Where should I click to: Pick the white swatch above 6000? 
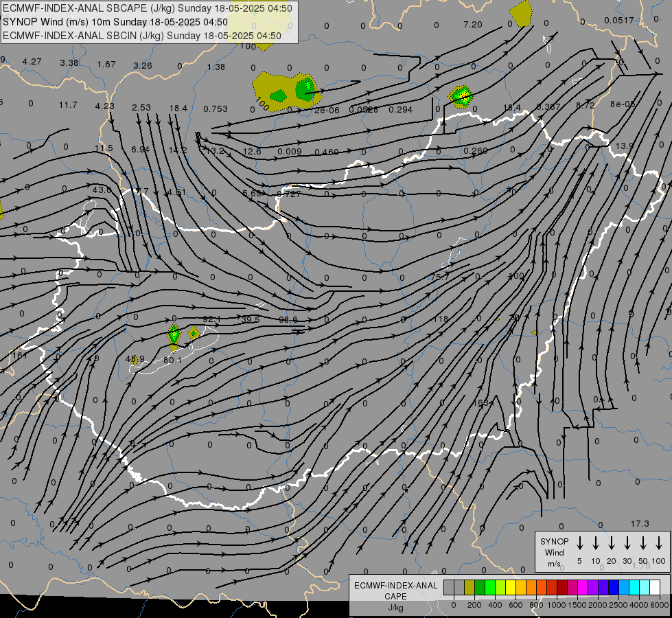point(654,588)
